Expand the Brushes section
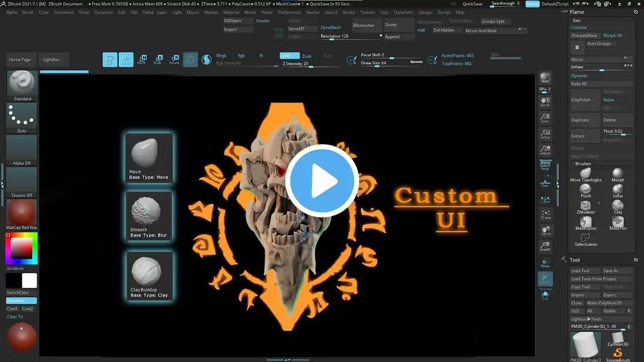Image resolution: width=644 pixels, height=362 pixels. click(x=583, y=164)
